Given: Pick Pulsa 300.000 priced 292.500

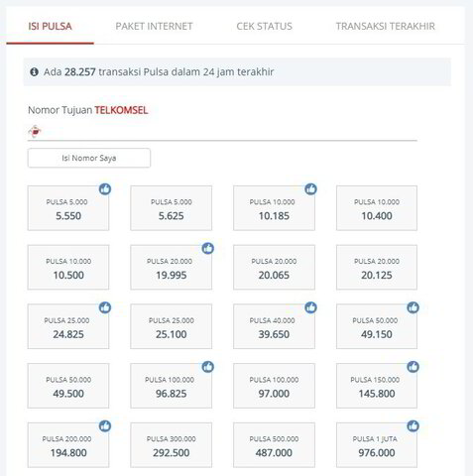Looking at the screenshot, I should point(171,445).
